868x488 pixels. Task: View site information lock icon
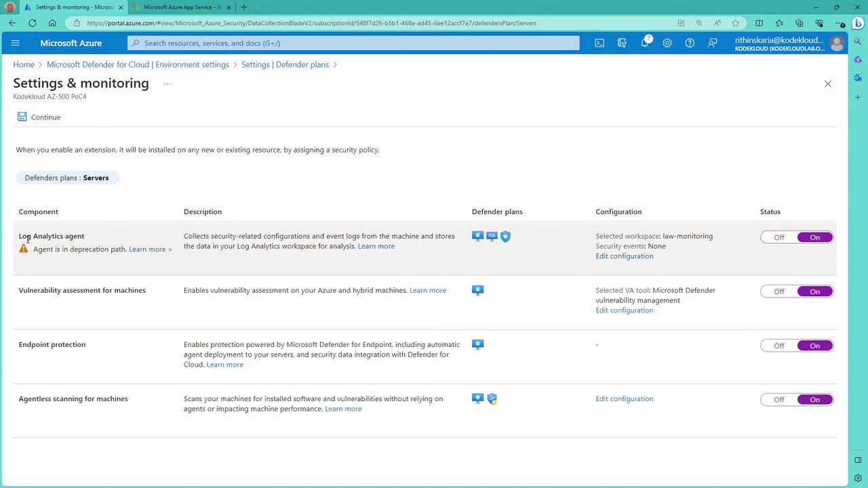pyautogui.click(x=77, y=23)
